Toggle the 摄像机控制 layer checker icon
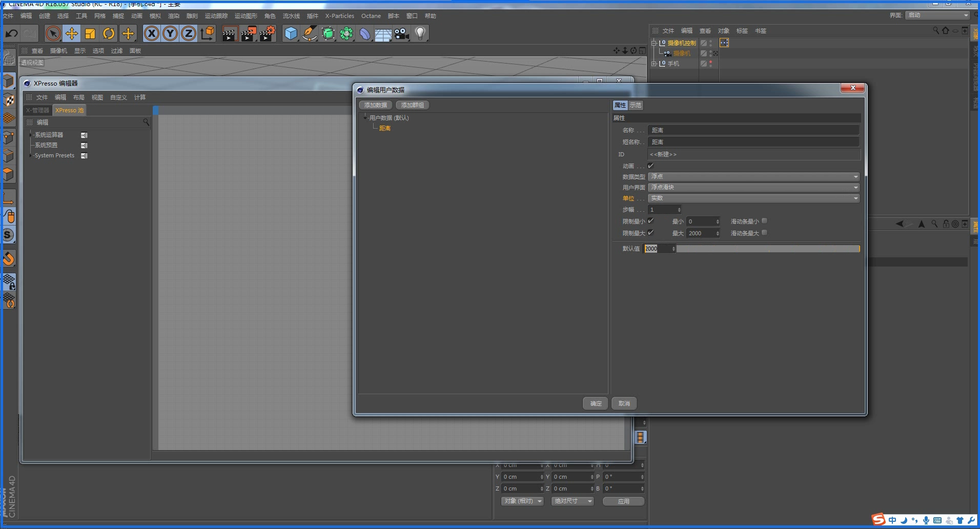The image size is (980, 529). [704, 43]
